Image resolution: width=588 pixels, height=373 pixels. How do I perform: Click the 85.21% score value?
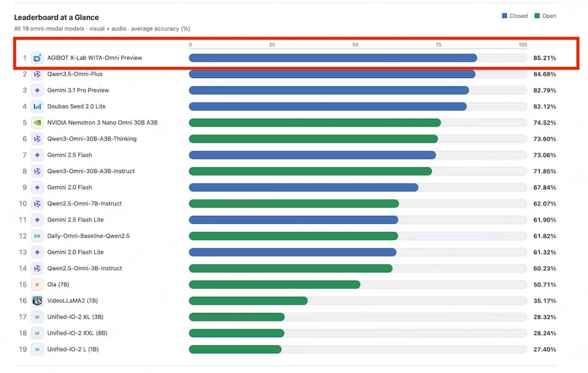pyautogui.click(x=544, y=58)
